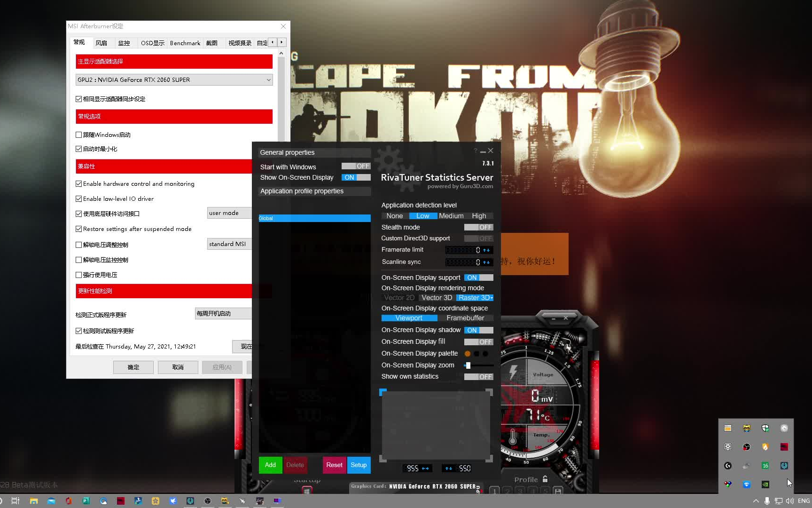Uncheck Enable hardware control and monitoring
812x508 pixels.
click(x=79, y=183)
